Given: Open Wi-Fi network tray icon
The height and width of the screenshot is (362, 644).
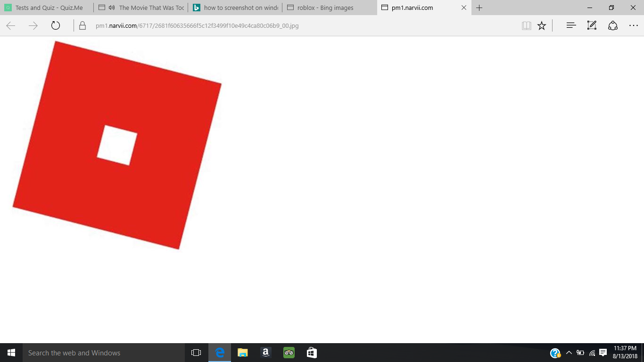Looking at the screenshot, I should [592, 353].
